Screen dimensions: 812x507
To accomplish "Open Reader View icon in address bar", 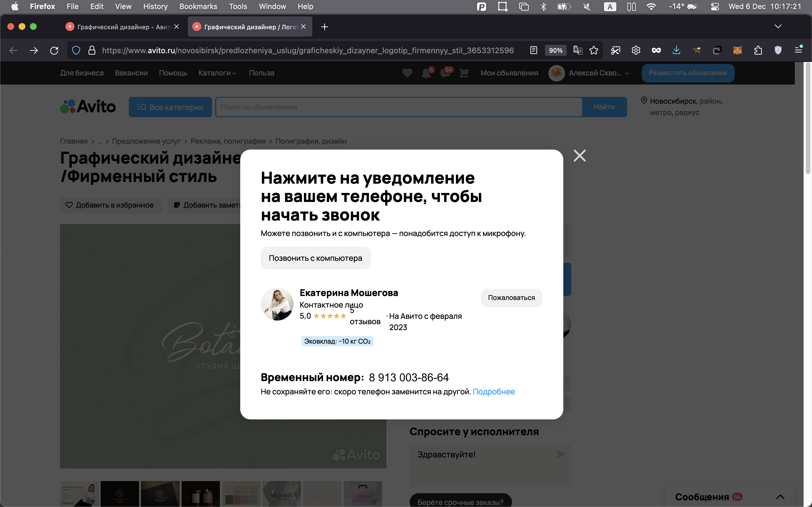I will [533, 51].
